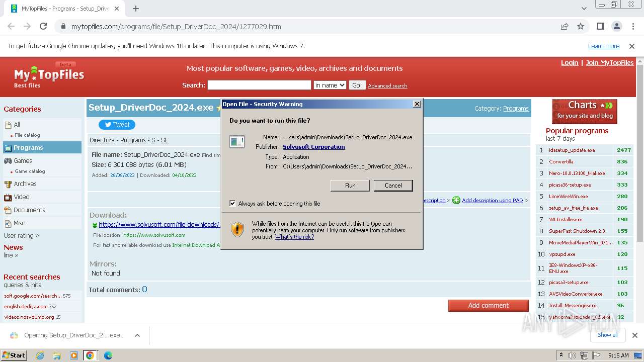Click the Login link

point(570,63)
